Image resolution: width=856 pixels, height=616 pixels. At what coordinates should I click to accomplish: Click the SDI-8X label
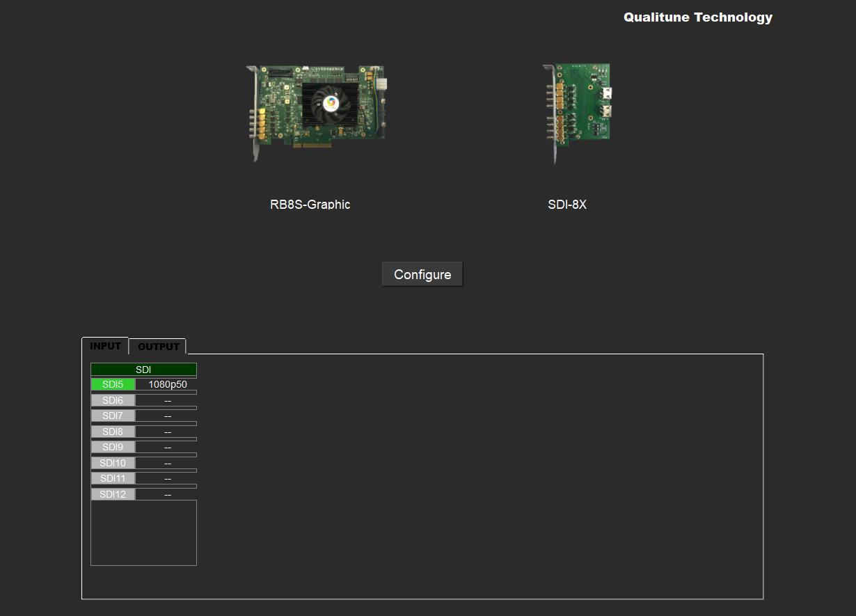567,205
